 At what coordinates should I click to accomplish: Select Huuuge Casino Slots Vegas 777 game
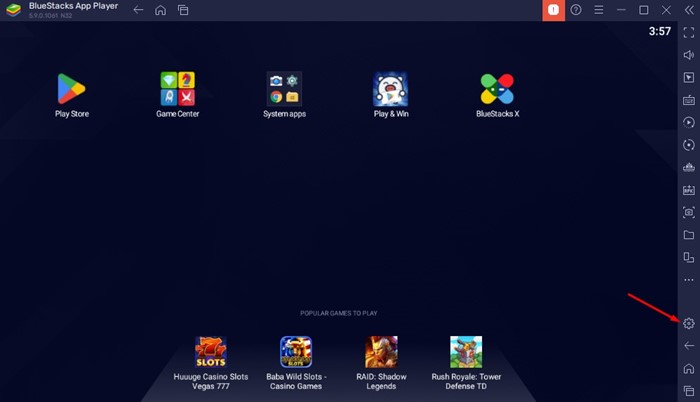pos(211,352)
